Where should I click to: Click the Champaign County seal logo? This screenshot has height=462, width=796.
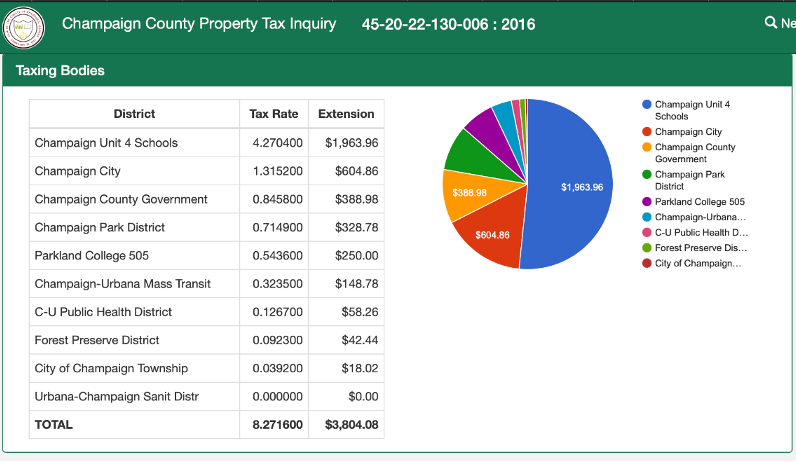[x=23, y=27]
